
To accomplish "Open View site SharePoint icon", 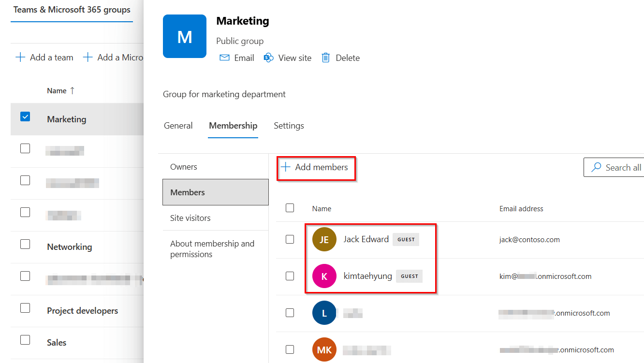I will 268,58.
